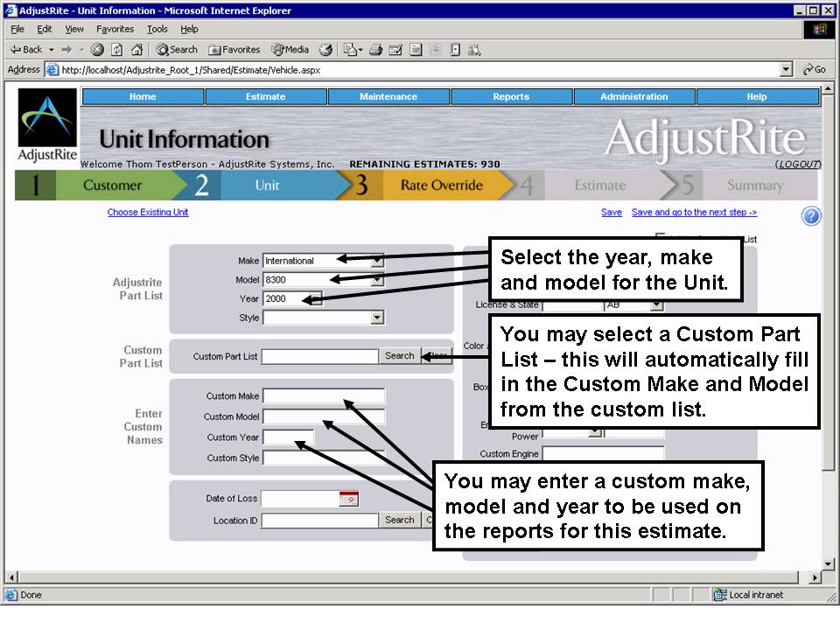Click in the Custom Model field

324,416
